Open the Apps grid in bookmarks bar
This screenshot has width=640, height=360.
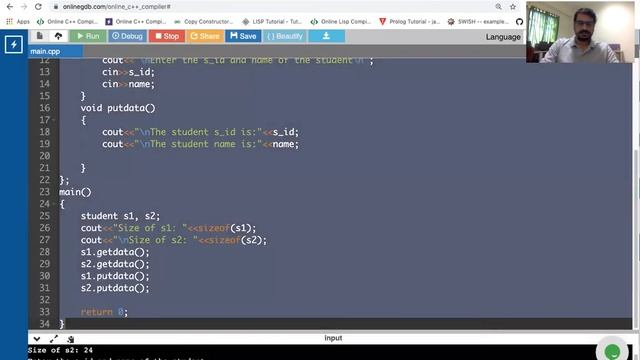[x=18, y=22]
